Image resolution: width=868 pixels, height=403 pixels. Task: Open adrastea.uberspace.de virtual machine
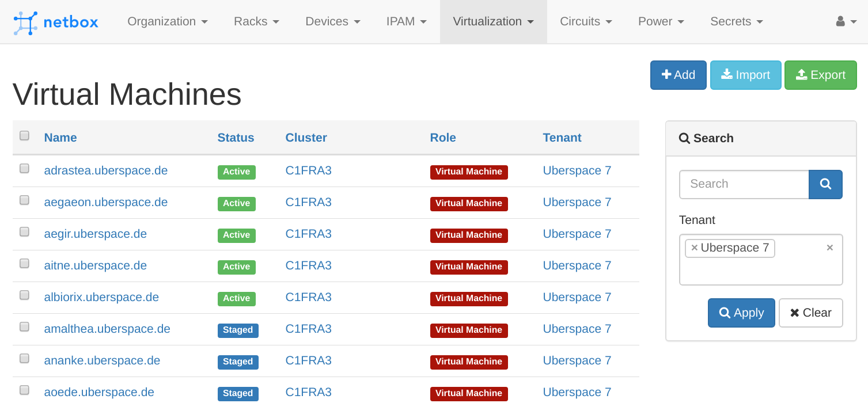(x=106, y=170)
